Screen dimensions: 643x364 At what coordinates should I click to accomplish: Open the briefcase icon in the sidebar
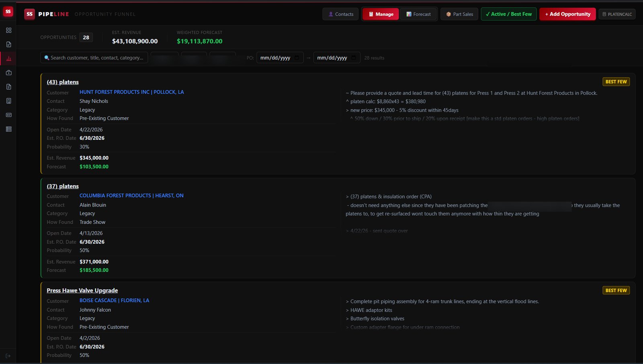[8, 73]
